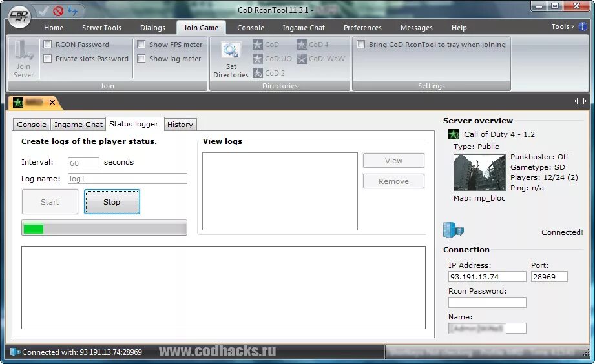Click the mp_bloc map thumbnail

[479, 172]
